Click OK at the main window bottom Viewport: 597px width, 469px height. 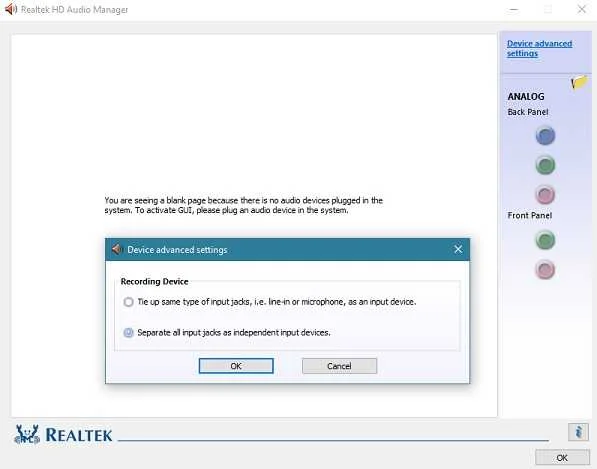(x=562, y=457)
